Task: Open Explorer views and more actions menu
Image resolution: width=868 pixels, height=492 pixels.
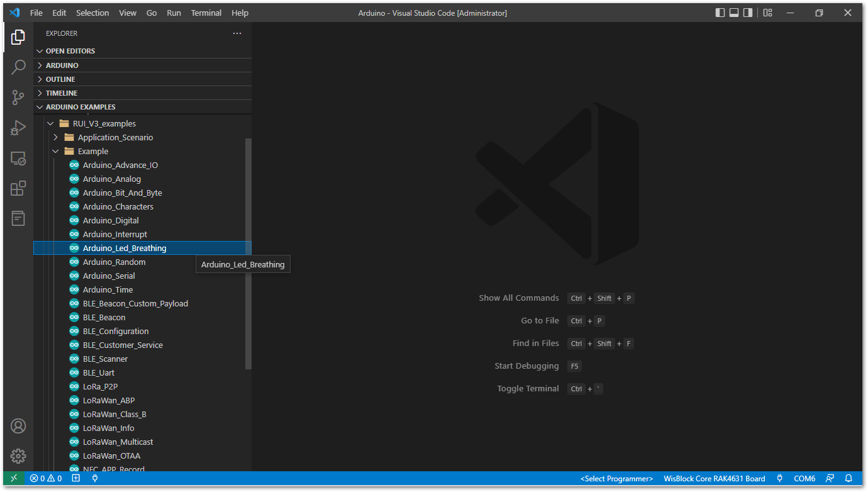Action: (x=237, y=33)
